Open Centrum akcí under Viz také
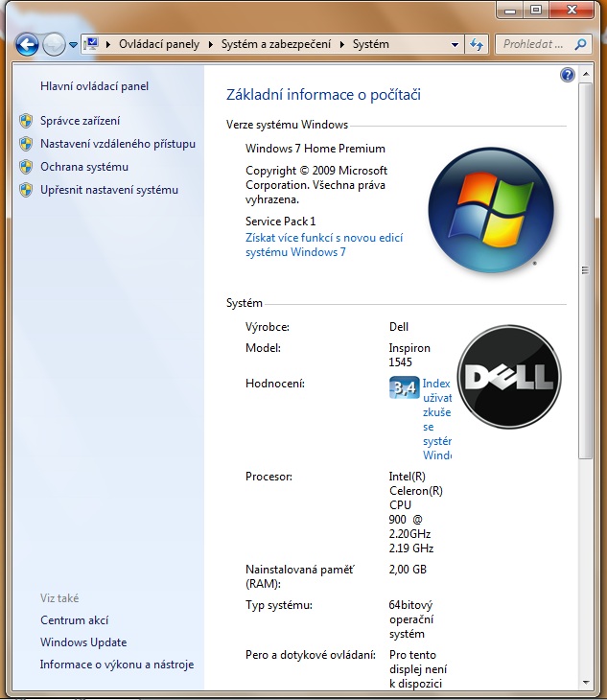The height and width of the screenshot is (700, 607). pos(74,620)
